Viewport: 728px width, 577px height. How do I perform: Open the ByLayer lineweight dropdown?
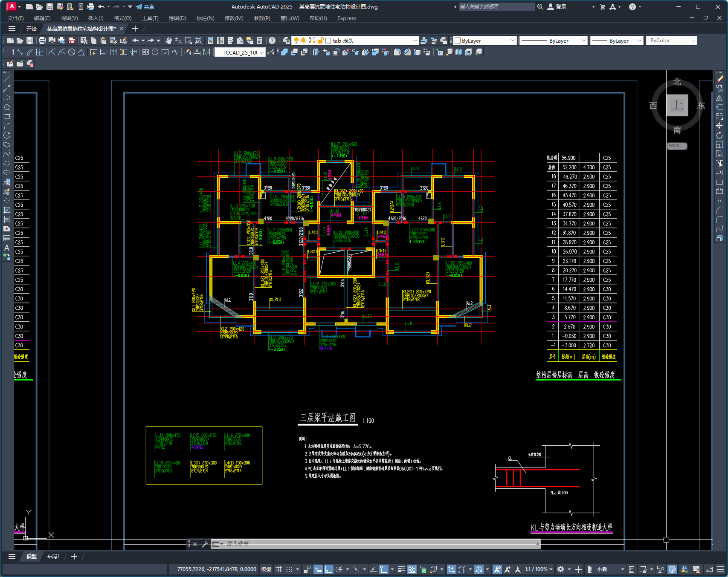point(639,40)
